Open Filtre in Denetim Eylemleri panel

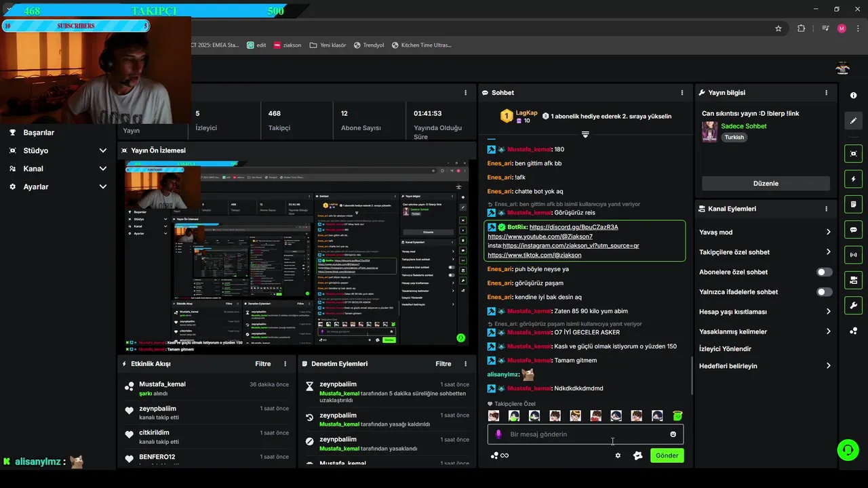click(443, 364)
